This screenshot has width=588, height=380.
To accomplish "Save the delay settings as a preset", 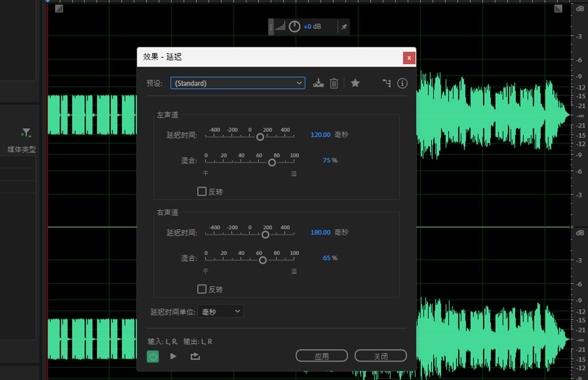I will [x=318, y=83].
